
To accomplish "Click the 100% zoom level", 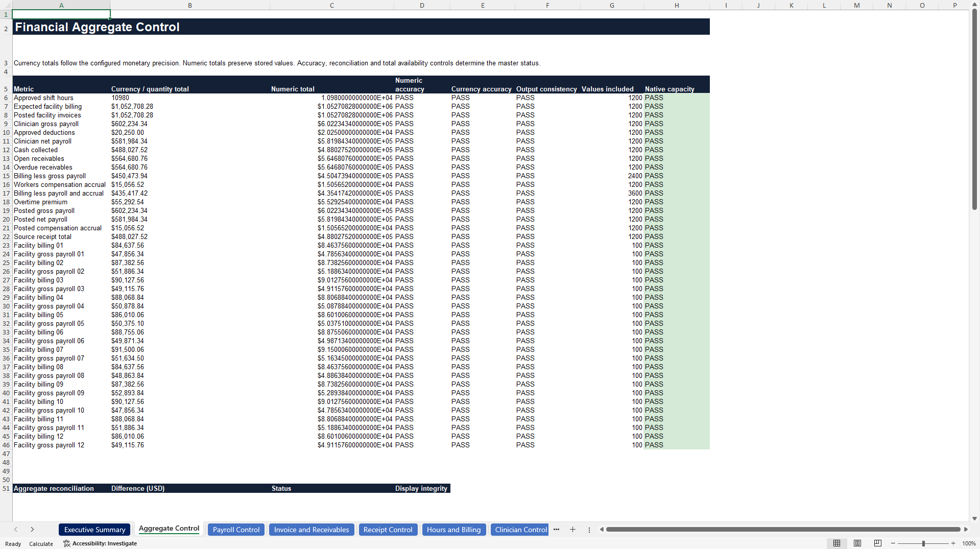I will pos(969,544).
